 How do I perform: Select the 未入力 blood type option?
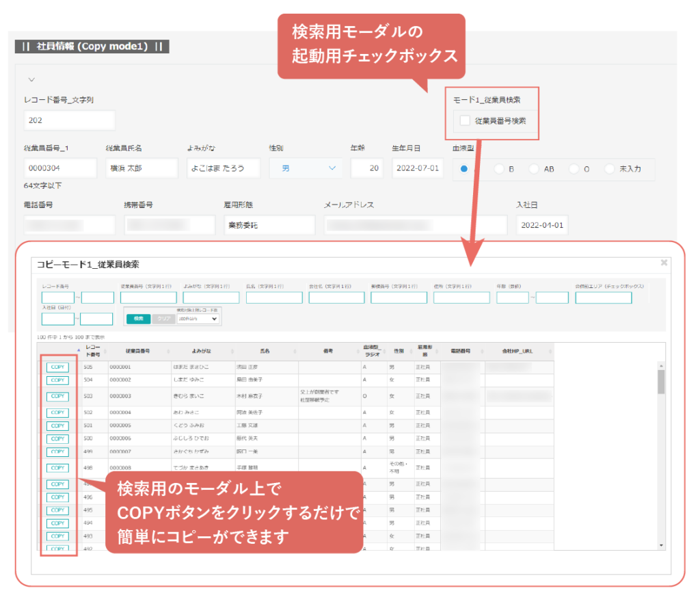(x=609, y=169)
